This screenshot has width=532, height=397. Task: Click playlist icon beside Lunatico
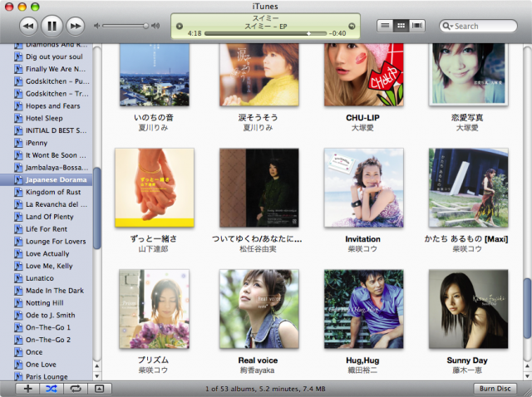[x=18, y=278]
